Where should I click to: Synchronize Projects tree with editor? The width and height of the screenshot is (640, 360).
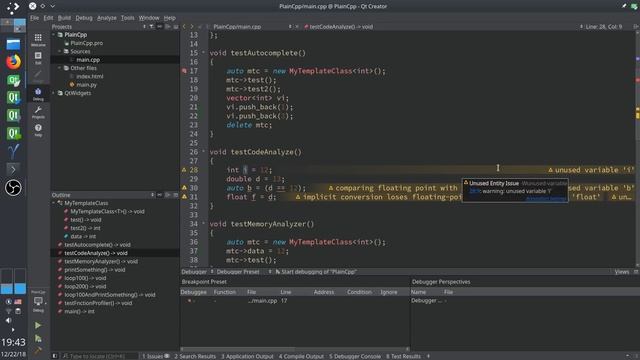(x=160, y=27)
